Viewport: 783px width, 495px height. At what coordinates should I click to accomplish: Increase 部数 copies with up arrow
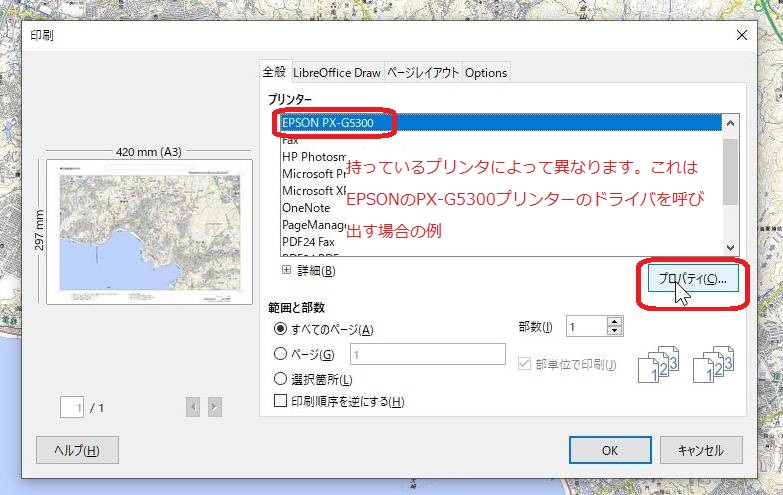(614, 321)
